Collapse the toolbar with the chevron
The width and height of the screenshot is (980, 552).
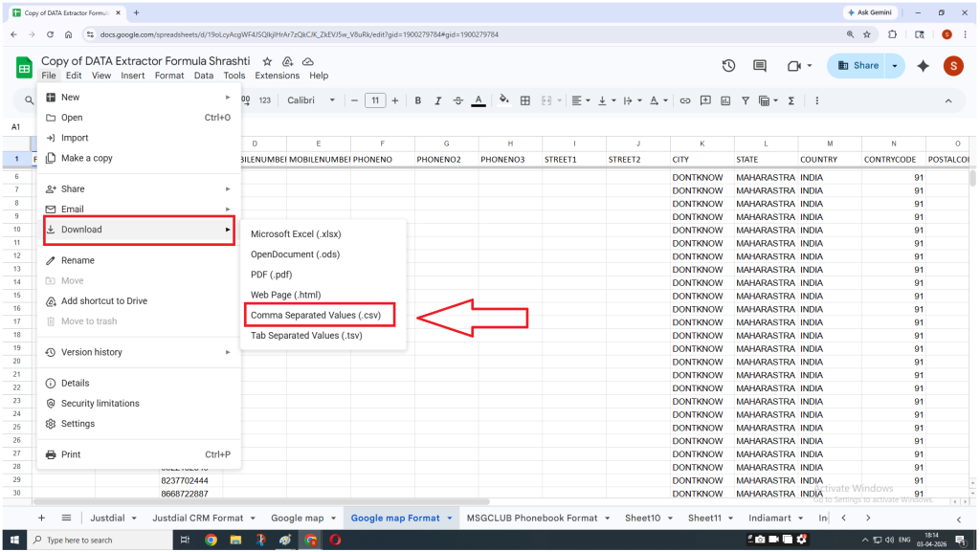tap(947, 100)
